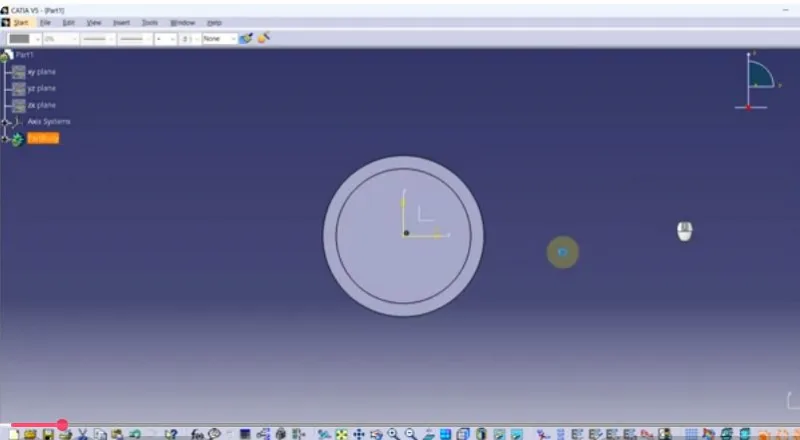This screenshot has height=440, width=800.
Task: Select the xy plane in tree
Action: pyautogui.click(x=41, y=72)
